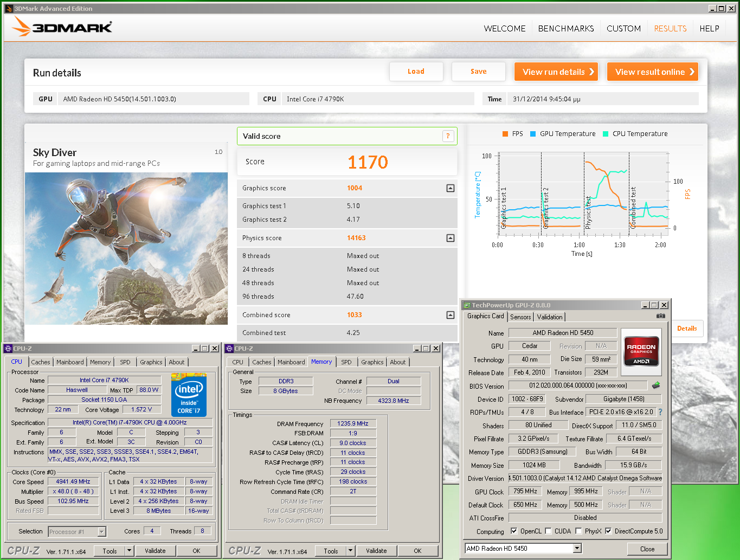Viewport: 740px width, 560px height.
Task: Click the Sky Diver benchmark thumbnail image
Action: [x=126, y=248]
